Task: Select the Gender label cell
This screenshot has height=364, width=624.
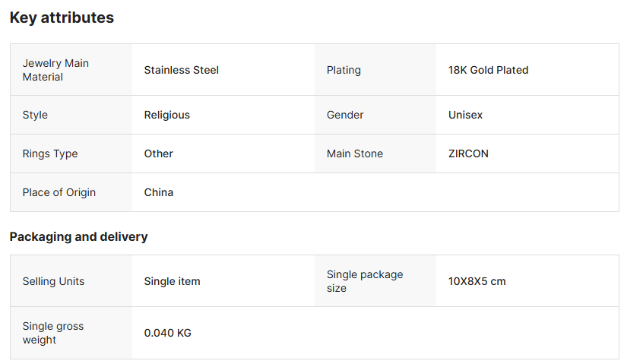Action: 345,115
